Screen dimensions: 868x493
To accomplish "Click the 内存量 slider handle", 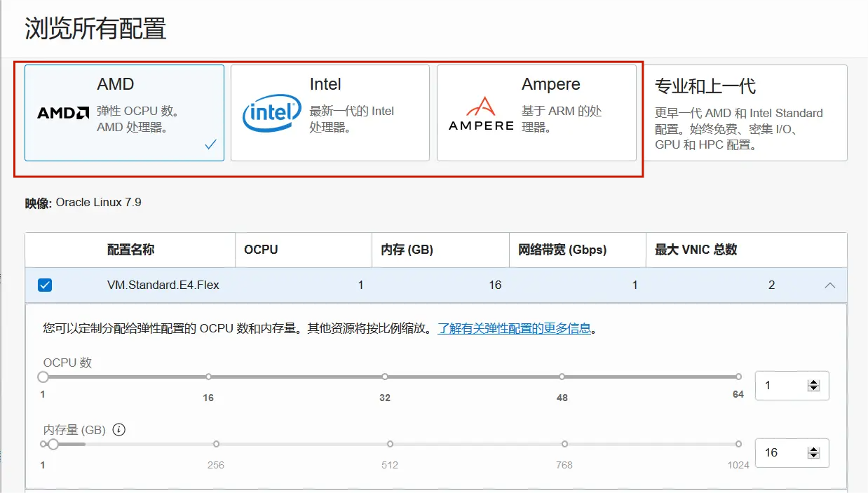I will (x=53, y=444).
